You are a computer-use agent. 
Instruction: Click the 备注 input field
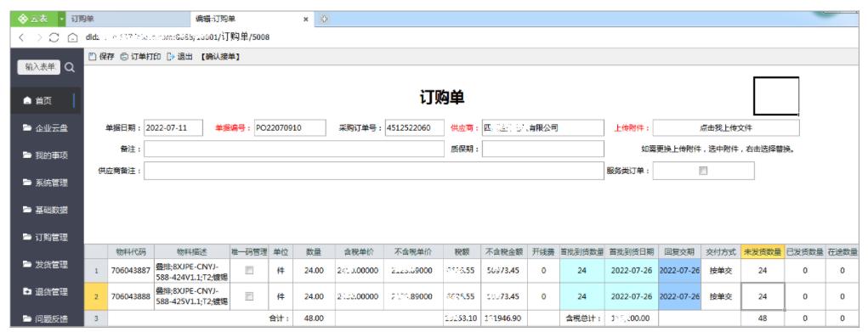tap(294, 149)
